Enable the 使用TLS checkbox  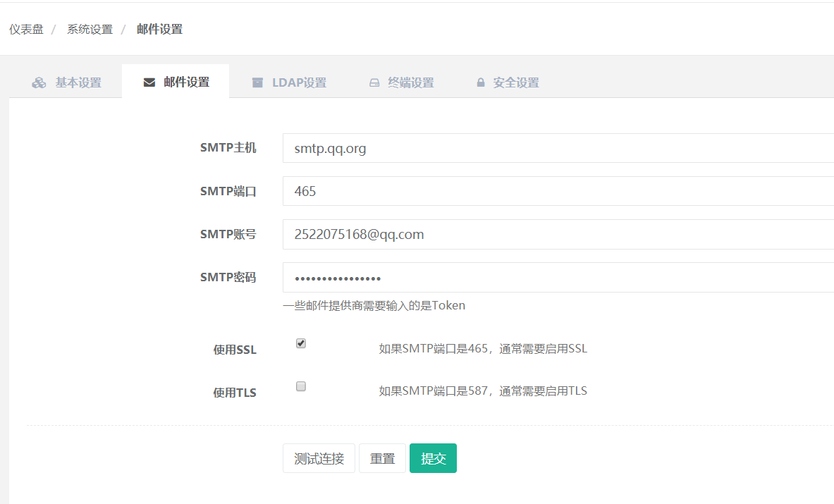pos(301,386)
